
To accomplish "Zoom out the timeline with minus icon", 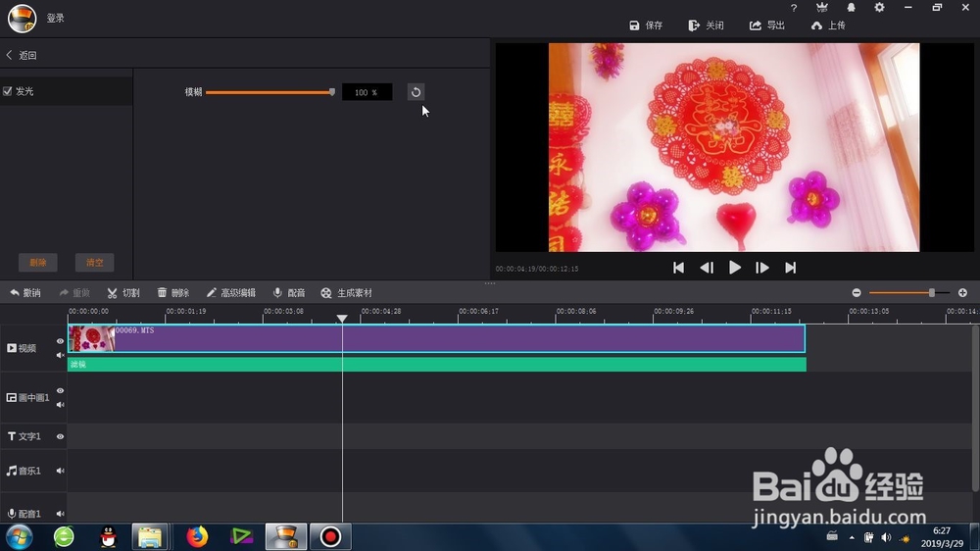I will coord(857,293).
